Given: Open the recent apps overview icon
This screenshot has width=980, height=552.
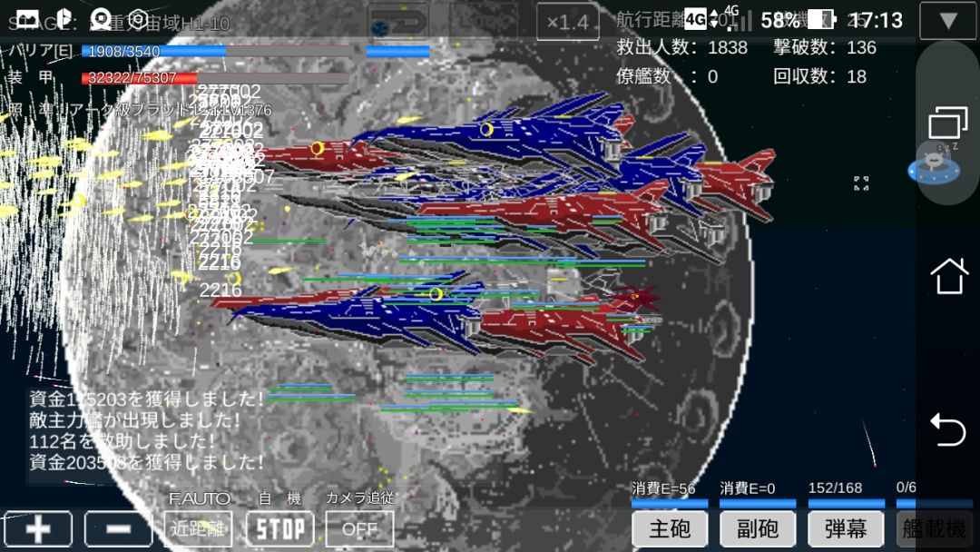Looking at the screenshot, I should [947, 123].
